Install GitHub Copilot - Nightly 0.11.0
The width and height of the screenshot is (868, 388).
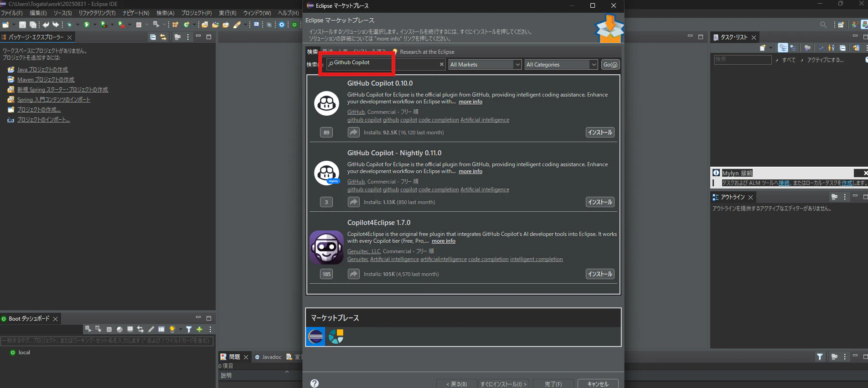pyautogui.click(x=600, y=202)
